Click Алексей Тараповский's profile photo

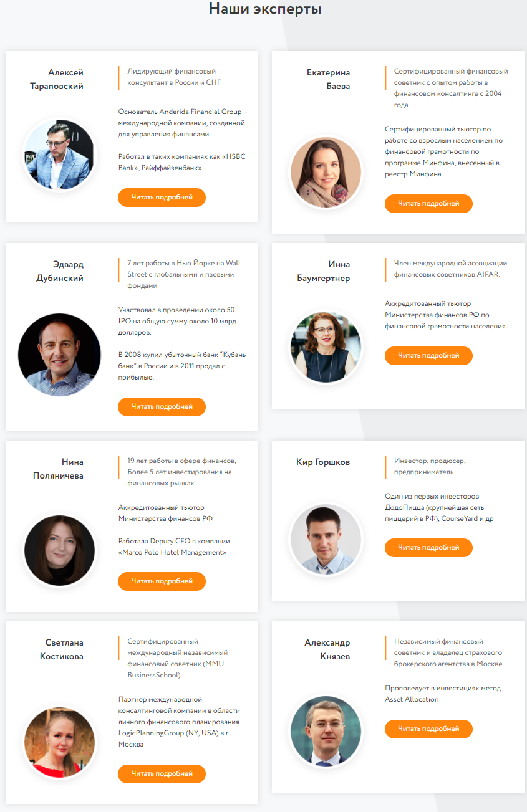tap(59, 155)
